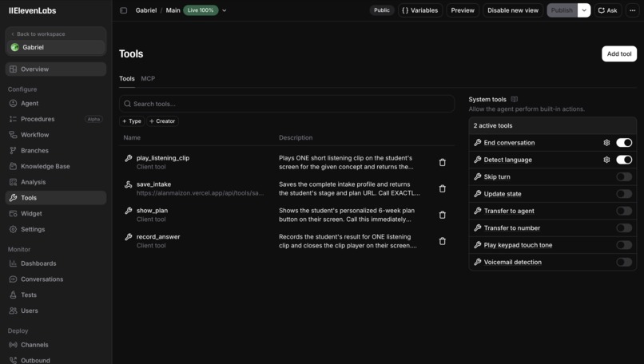Viewport: 644px width, 364px height.
Task: Open the Analysis page
Action: [56, 182]
